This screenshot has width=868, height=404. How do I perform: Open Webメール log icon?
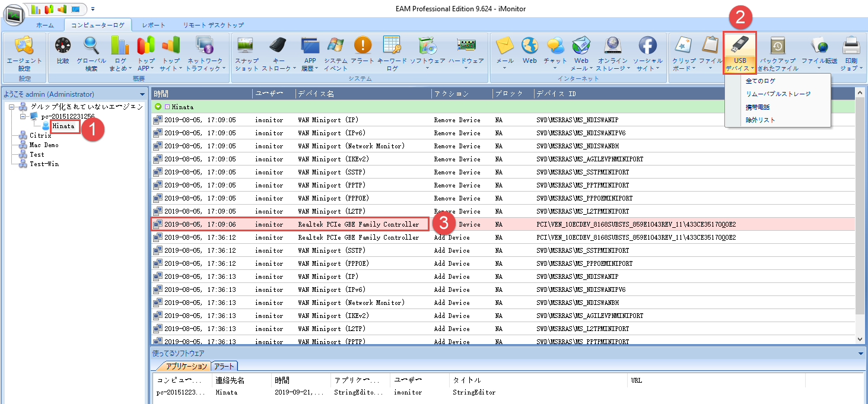[581, 54]
